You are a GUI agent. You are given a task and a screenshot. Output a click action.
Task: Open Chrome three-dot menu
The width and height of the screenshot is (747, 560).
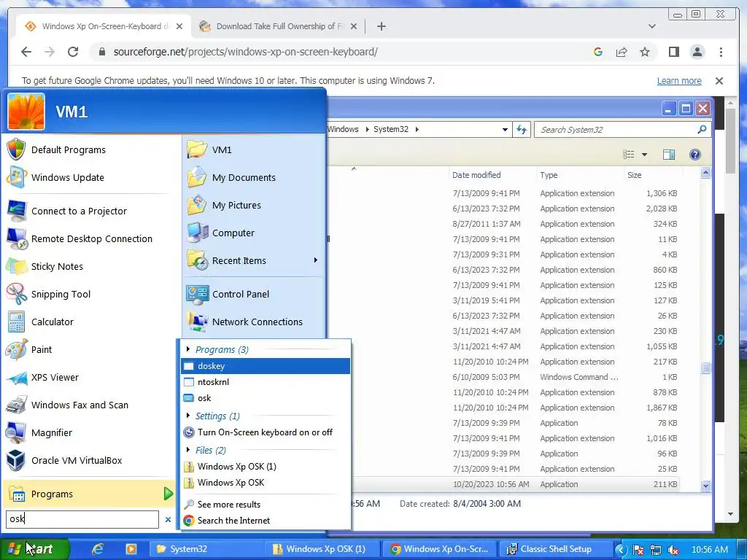721,52
